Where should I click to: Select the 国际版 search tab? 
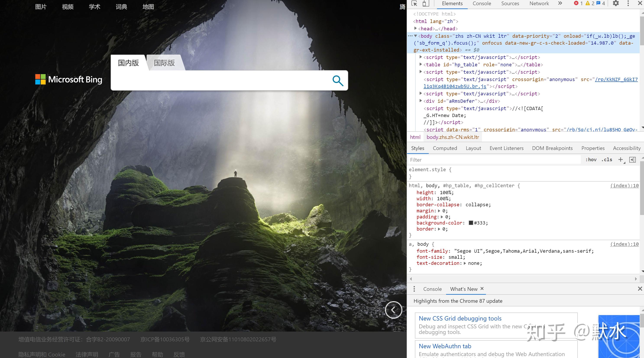pos(164,63)
